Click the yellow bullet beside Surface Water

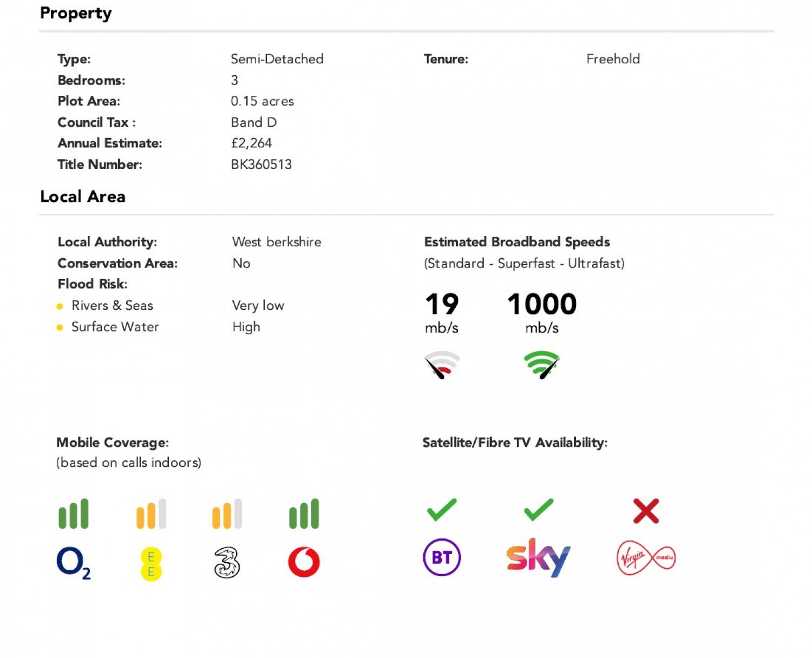click(60, 327)
